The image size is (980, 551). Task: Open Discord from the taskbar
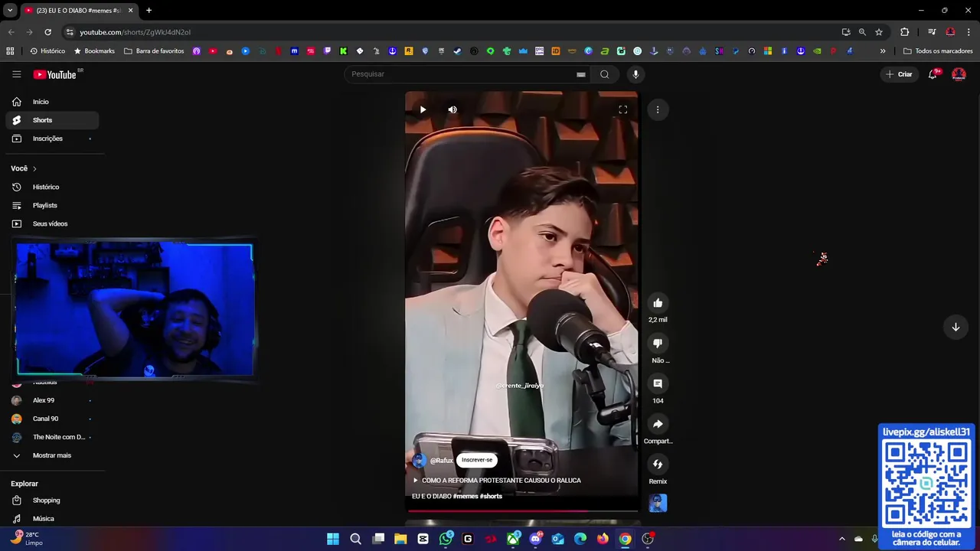tap(535, 539)
